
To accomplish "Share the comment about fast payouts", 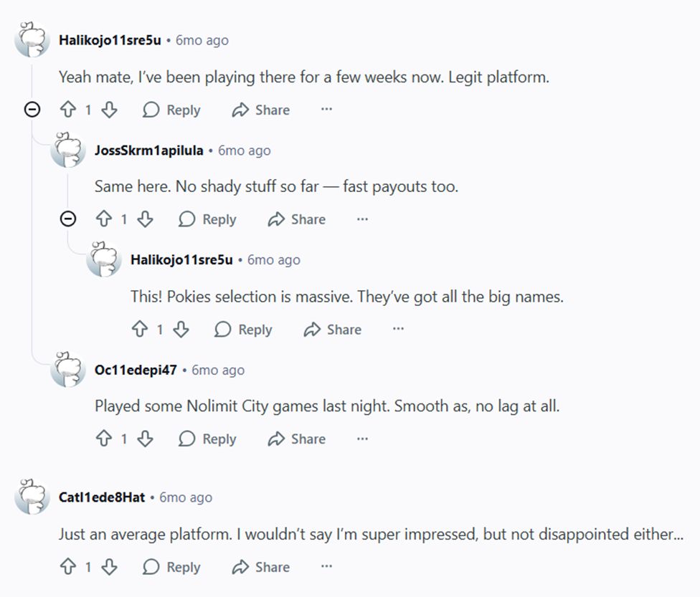I will point(296,219).
